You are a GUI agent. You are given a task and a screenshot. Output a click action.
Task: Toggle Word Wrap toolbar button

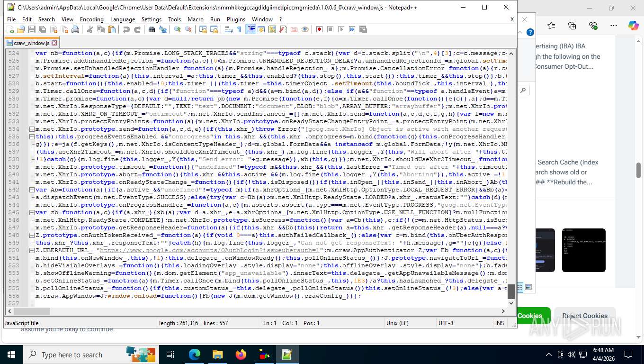tap(228, 29)
